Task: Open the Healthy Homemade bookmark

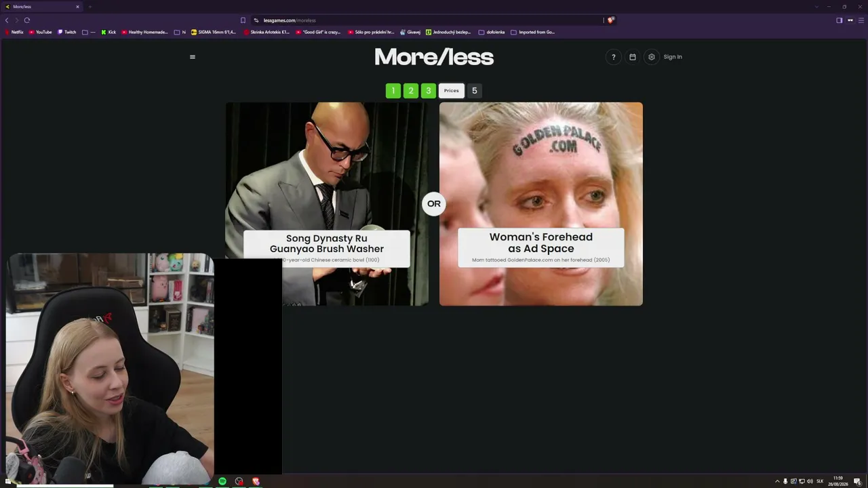Action: click(144, 32)
